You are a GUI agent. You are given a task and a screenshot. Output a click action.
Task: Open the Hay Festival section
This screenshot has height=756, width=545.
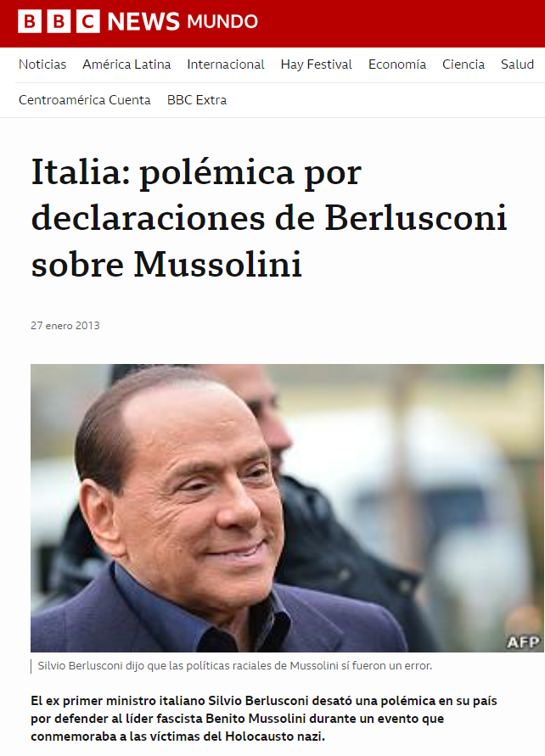[317, 64]
